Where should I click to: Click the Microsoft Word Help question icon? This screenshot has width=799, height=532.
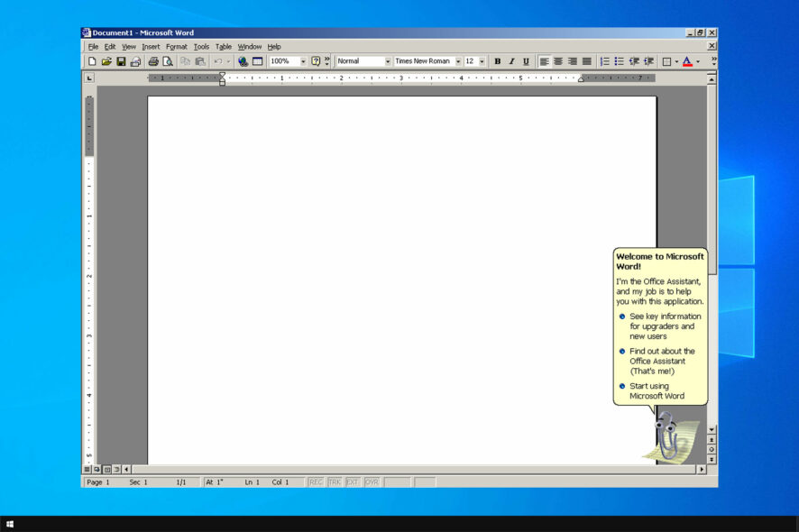[316, 61]
